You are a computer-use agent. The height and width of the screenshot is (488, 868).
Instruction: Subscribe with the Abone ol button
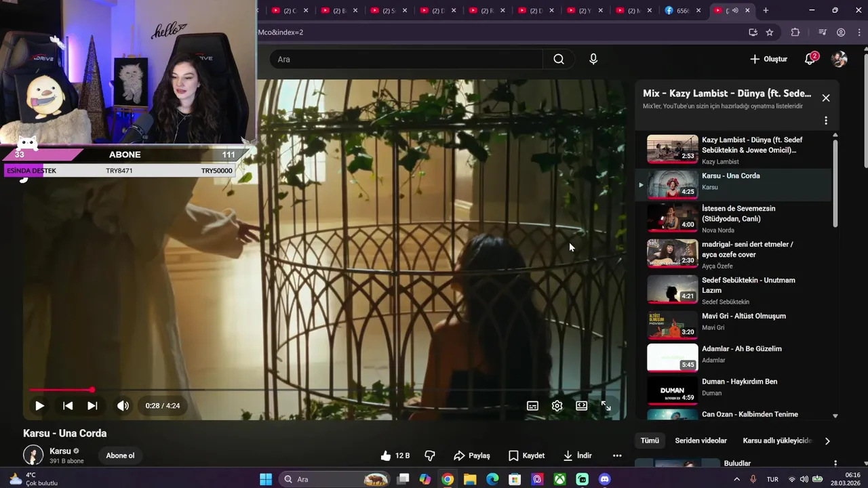coord(120,455)
